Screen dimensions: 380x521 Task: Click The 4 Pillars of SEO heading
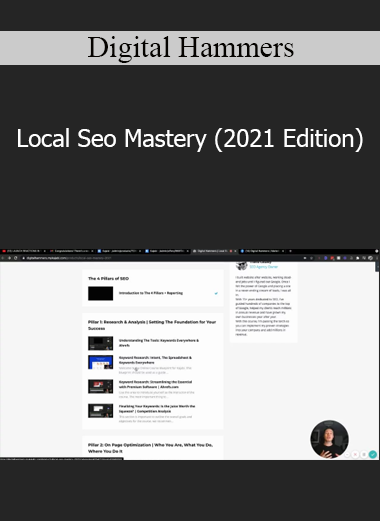coord(108,278)
